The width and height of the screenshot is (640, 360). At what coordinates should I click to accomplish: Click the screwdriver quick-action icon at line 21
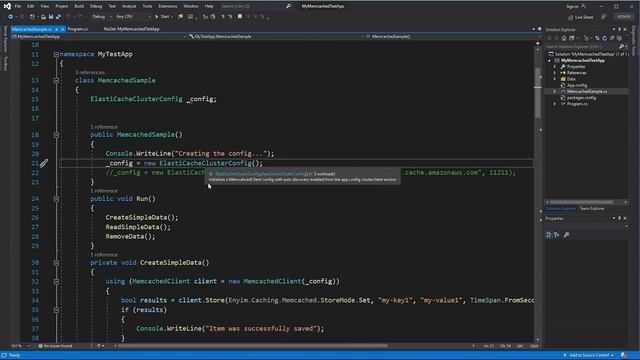[44, 163]
